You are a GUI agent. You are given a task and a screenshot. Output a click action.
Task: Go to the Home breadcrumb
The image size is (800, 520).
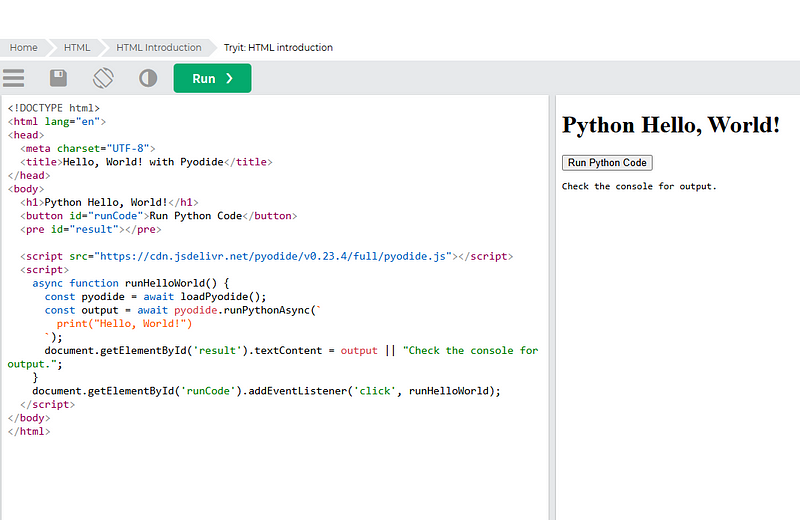click(24, 47)
